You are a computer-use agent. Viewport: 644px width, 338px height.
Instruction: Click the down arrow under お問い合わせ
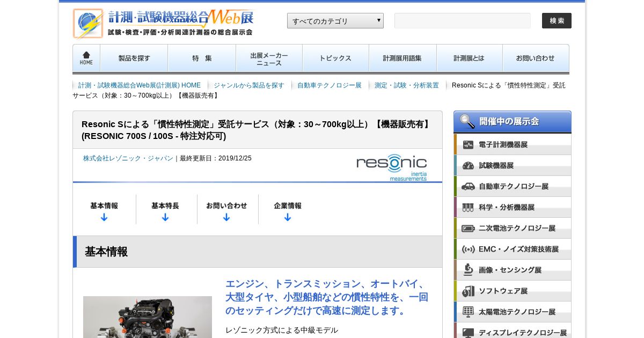pyautogui.click(x=226, y=217)
